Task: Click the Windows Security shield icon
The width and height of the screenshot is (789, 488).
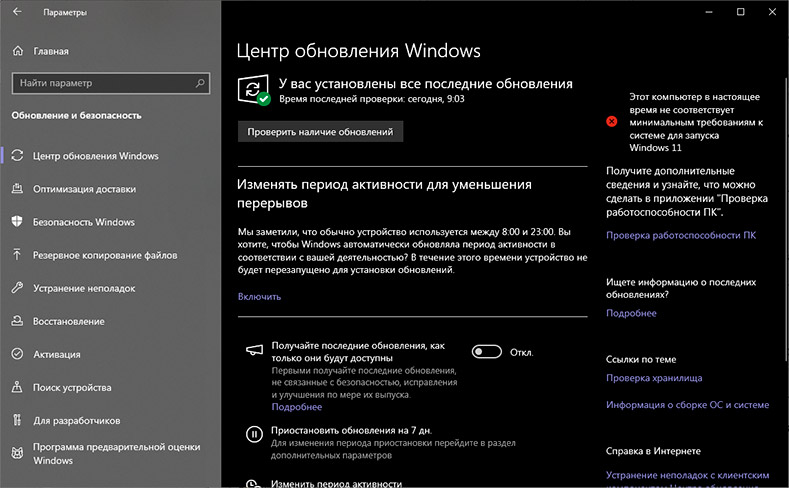Action: 17,222
